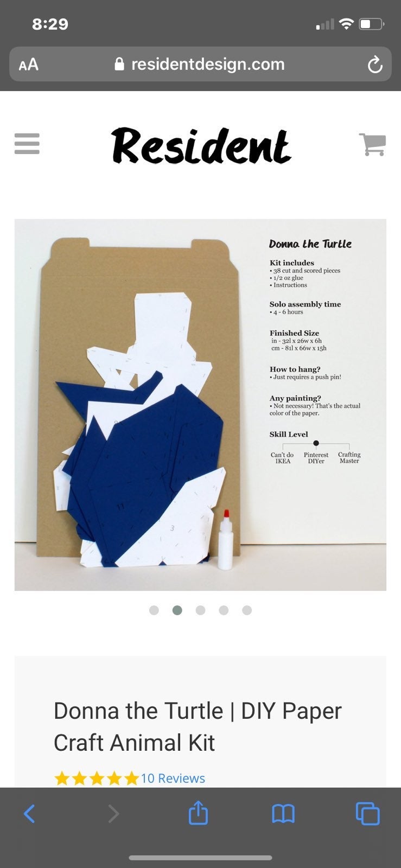The image size is (401, 868).
Task: Click the Resident logo
Action: point(201,145)
